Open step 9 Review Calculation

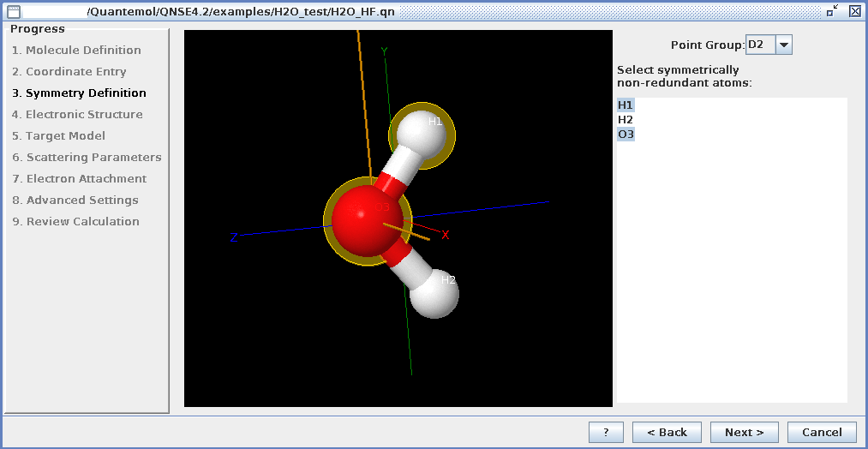(75, 222)
